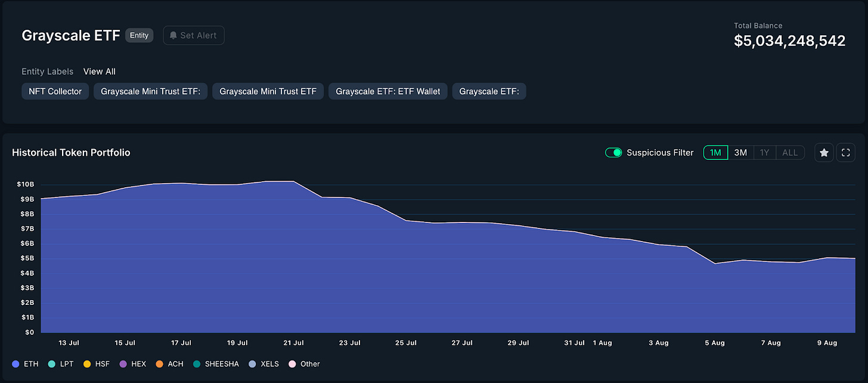Toggle LPT series in legend
This screenshot has height=383, width=868.
[61, 364]
